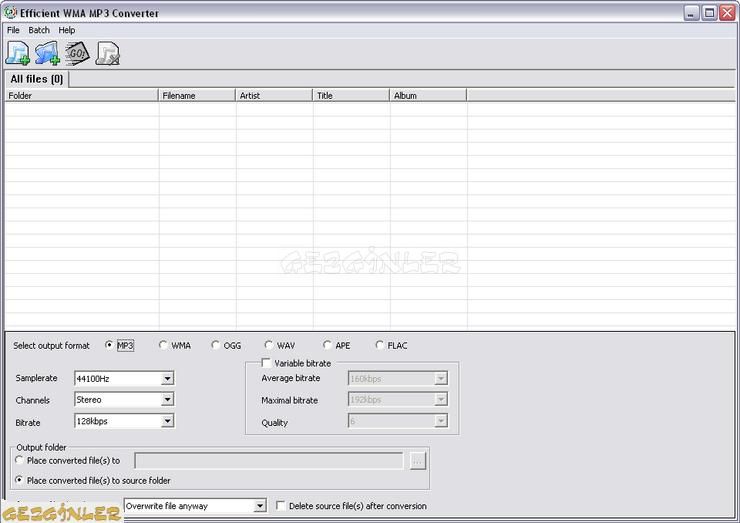Image resolution: width=740 pixels, height=523 pixels.
Task: Click the Album column header
Action: pos(428,95)
